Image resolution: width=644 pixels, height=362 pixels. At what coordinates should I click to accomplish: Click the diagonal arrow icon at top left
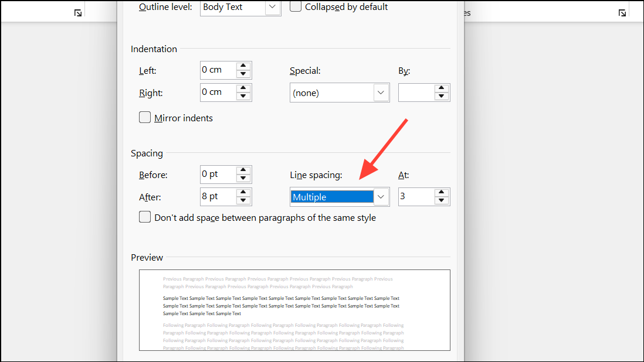click(x=77, y=12)
